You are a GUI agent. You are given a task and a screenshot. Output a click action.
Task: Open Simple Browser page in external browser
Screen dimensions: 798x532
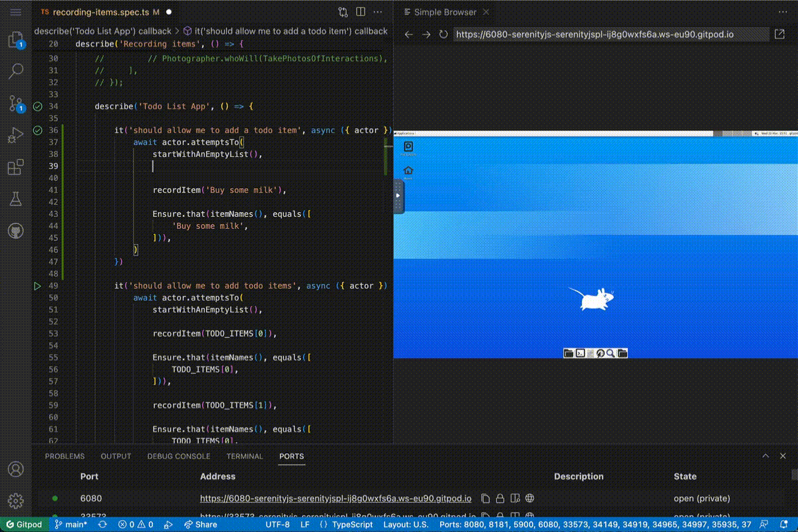(779, 34)
